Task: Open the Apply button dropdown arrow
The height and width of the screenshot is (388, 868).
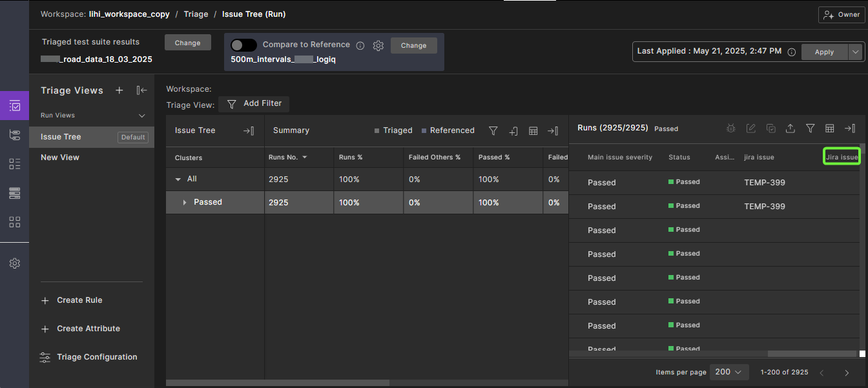Action: (x=856, y=52)
